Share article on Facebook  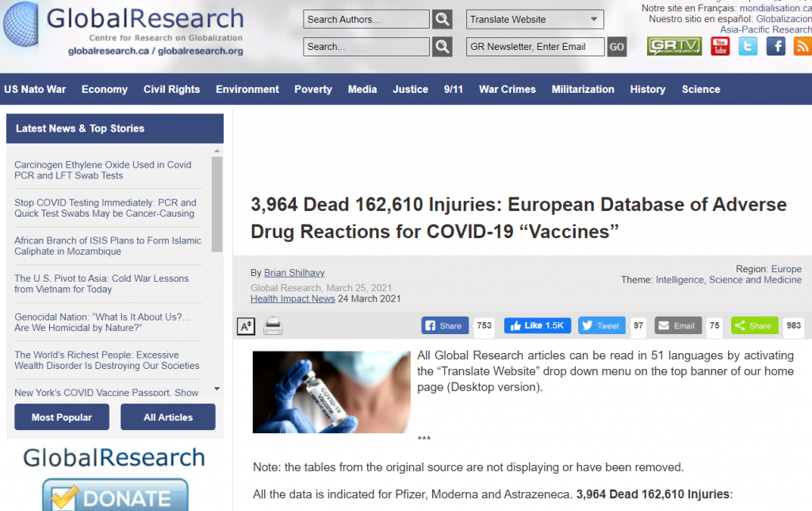[x=445, y=325]
